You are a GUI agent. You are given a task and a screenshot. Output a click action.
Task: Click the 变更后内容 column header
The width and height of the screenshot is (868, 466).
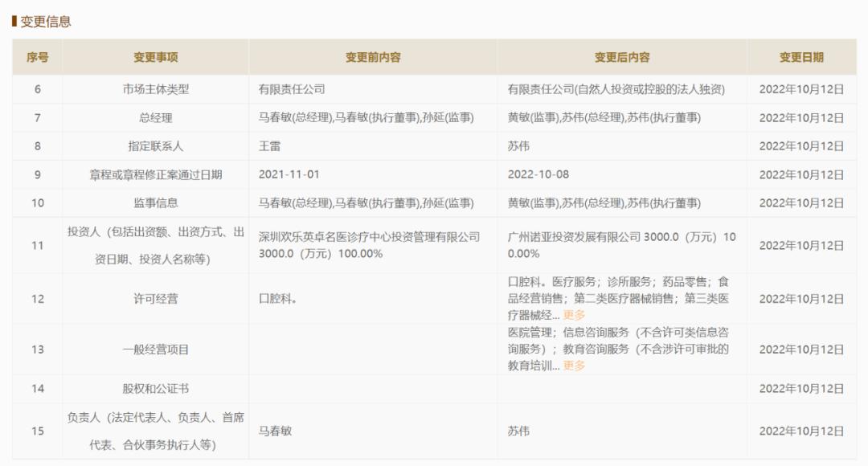624,57
